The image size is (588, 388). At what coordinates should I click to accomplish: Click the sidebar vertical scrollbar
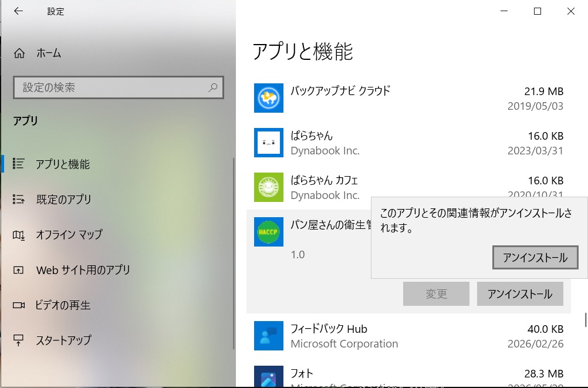tap(234, 254)
